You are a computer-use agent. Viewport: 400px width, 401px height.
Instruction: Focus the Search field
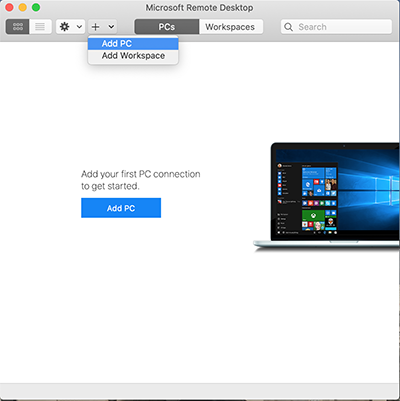click(x=336, y=27)
